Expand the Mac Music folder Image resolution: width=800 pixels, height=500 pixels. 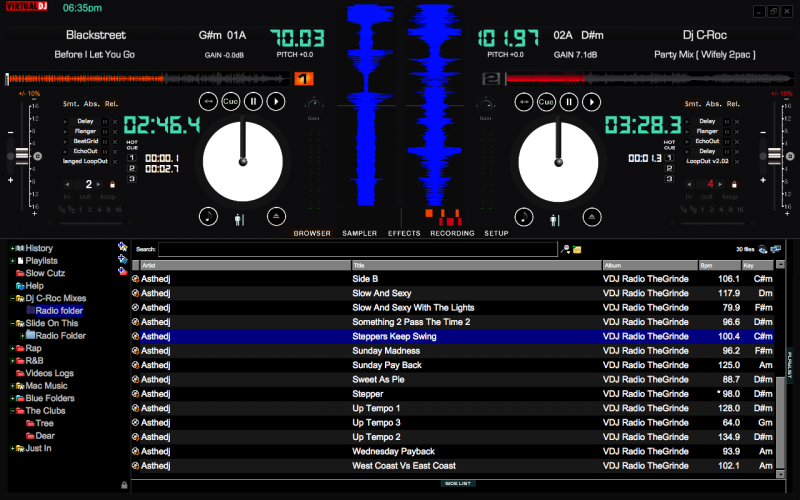click(x=12, y=386)
